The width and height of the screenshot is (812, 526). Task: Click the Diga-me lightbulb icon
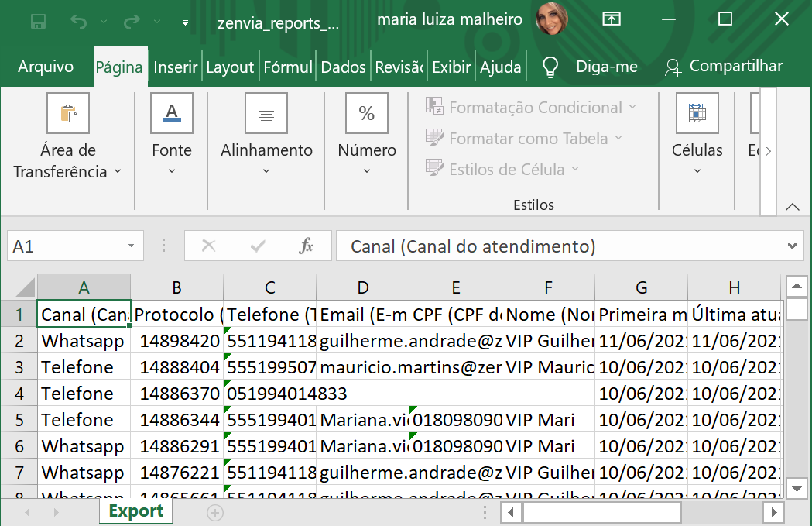[x=550, y=67]
